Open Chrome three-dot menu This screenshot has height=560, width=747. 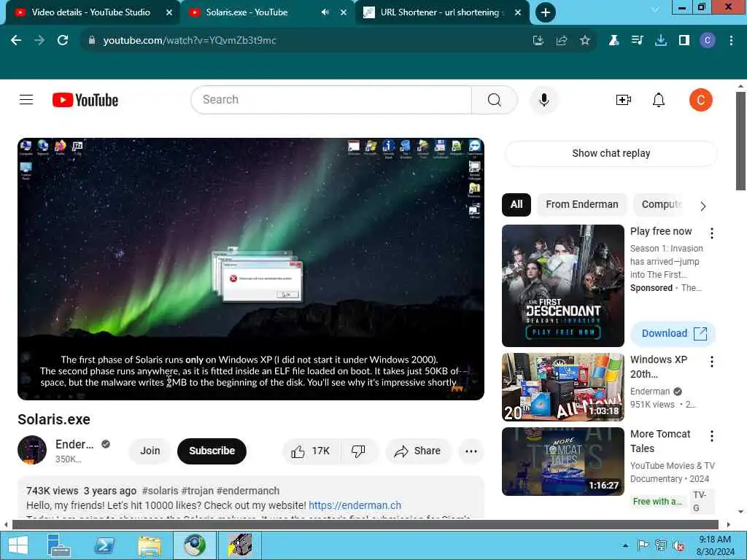pyautogui.click(x=731, y=41)
